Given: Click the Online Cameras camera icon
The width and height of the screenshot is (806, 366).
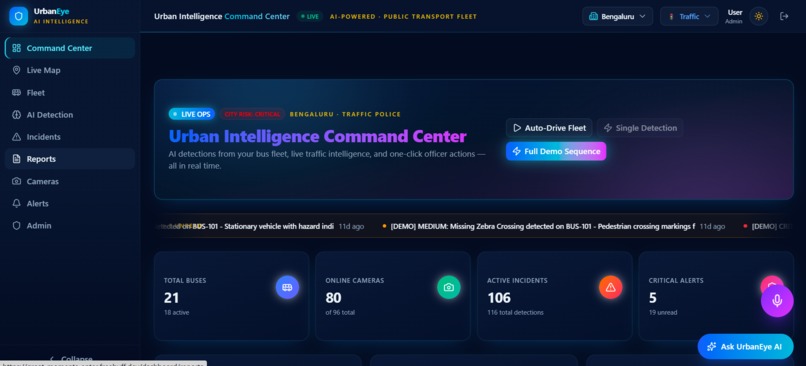Looking at the screenshot, I should tap(449, 287).
